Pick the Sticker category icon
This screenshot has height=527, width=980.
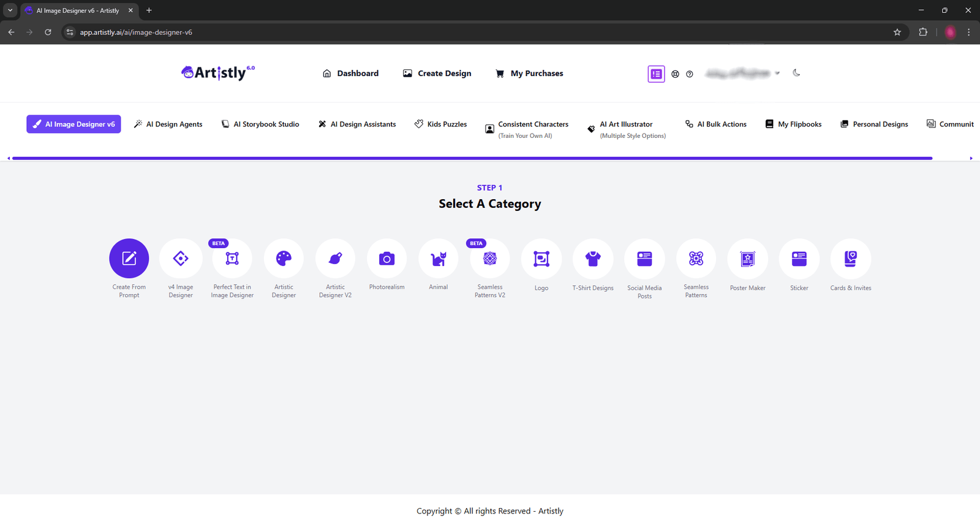pos(799,259)
